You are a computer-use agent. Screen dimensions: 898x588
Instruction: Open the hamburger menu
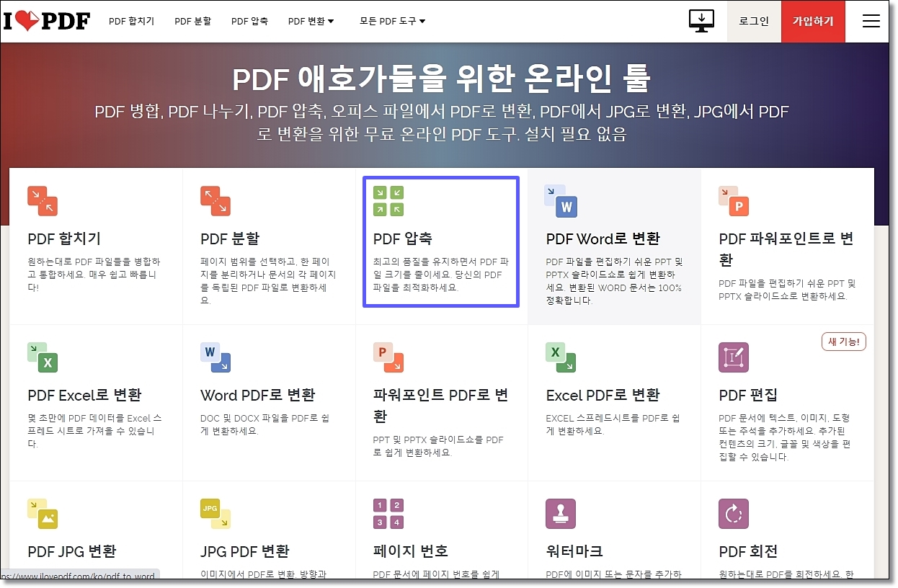(x=871, y=21)
